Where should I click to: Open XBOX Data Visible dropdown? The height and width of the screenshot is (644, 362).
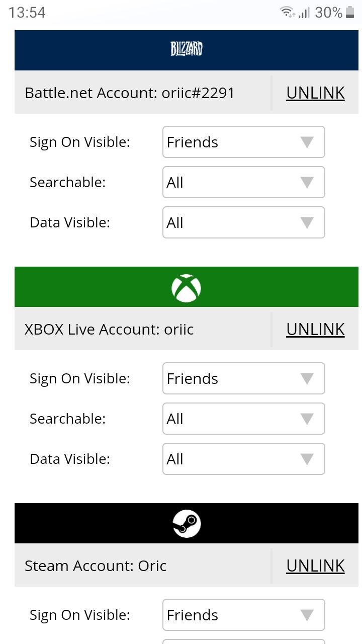coord(244,459)
